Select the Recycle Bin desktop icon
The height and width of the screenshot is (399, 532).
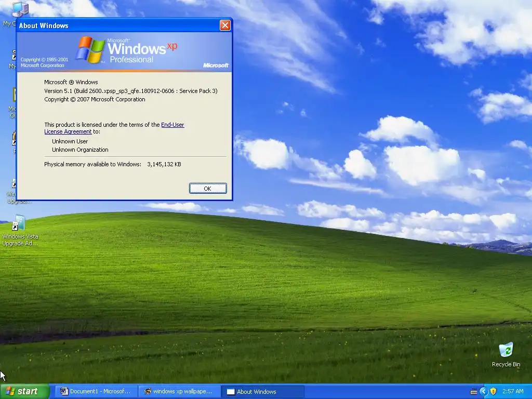[506, 354]
